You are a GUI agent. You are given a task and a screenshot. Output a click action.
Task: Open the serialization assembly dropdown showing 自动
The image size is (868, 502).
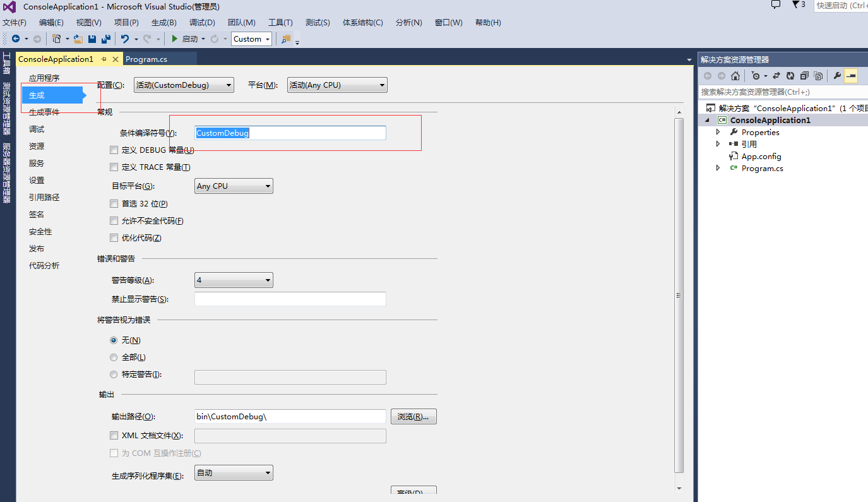click(234, 473)
